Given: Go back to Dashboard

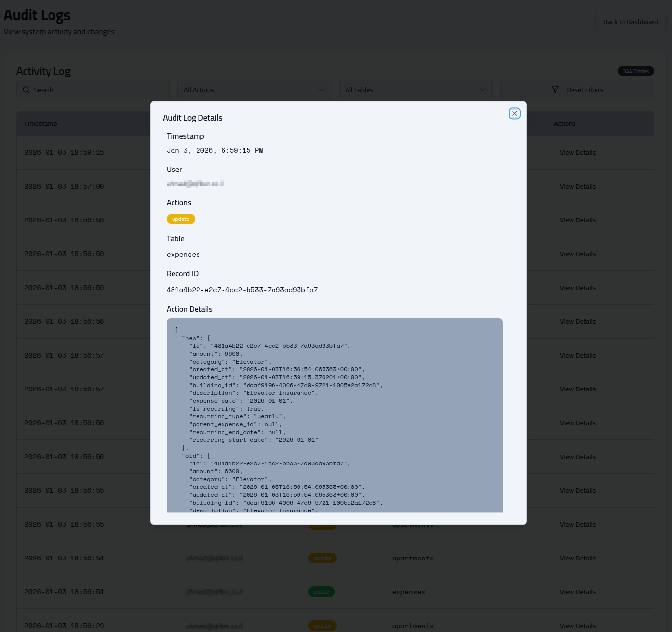Looking at the screenshot, I should click(x=630, y=22).
